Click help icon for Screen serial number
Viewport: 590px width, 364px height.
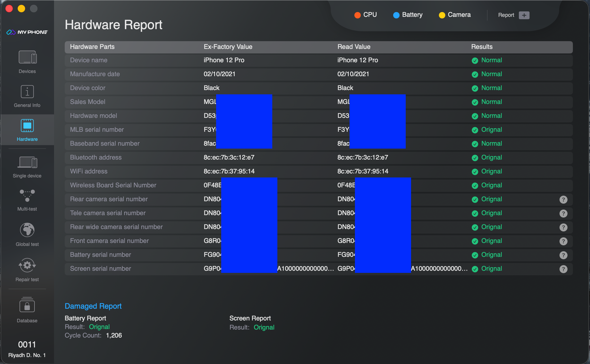click(x=563, y=269)
